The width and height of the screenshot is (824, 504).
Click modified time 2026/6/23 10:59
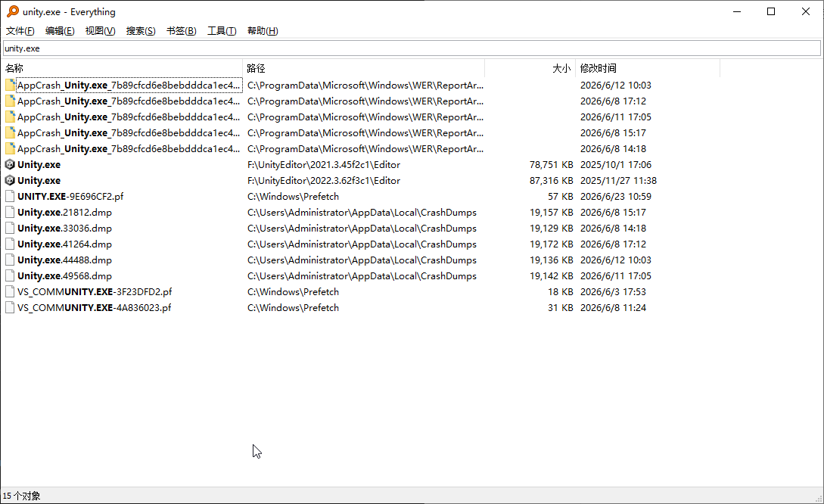(616, 197)
